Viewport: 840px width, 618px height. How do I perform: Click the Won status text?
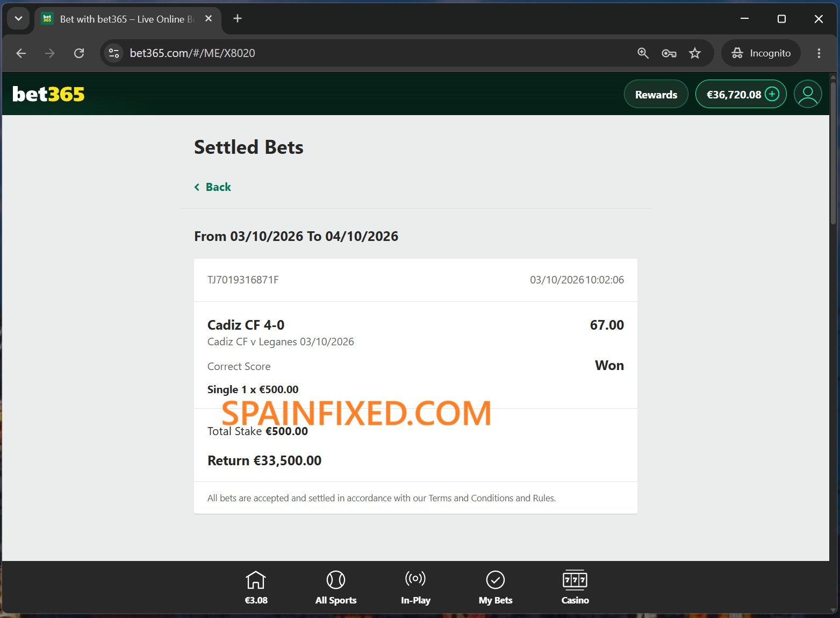[x=609, y=366]
